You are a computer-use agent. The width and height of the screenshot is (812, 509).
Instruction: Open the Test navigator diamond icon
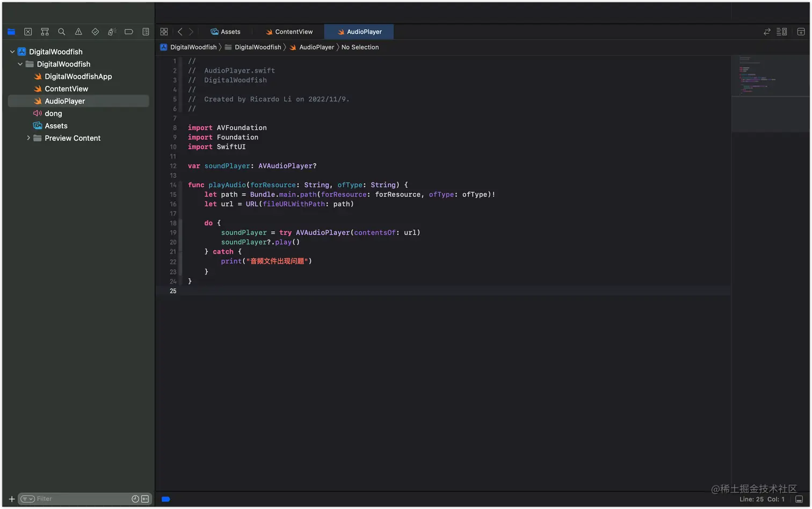[x=95, y=32]
